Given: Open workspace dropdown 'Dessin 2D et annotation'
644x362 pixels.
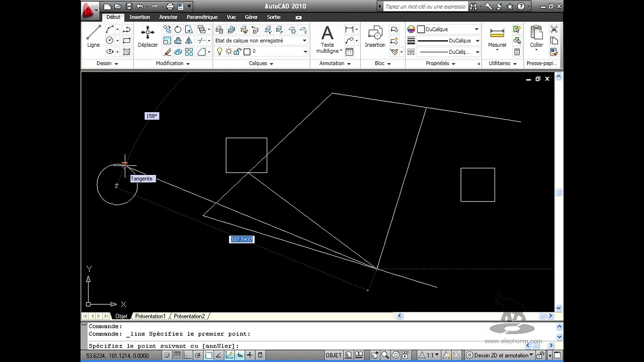Looking at the screenshot, I should pyautogui.click(x=500, y=355).
